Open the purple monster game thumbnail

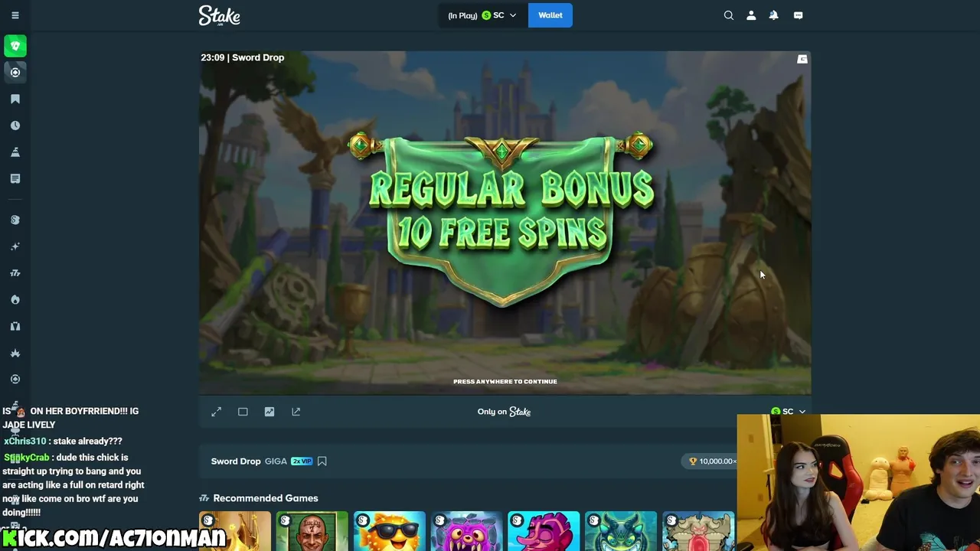(467, 531)
